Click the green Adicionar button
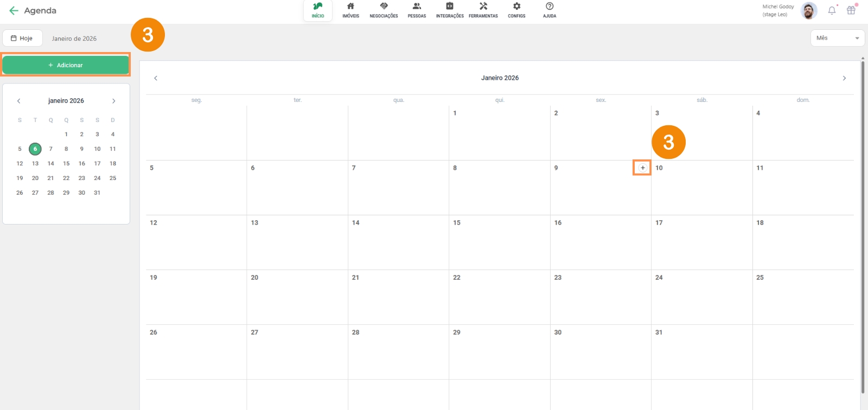The height and width of the screenshot is (410, 868). (x=66, y=65)
